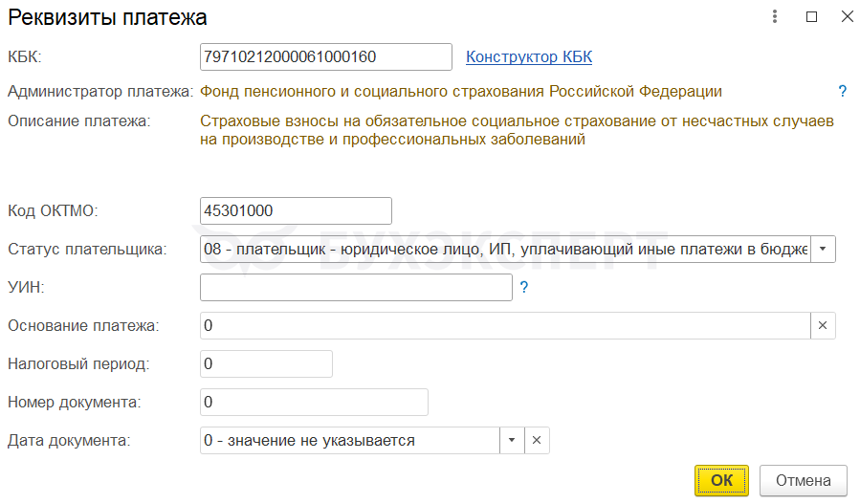
Task: Confirm the payment details with OK
Action: click(x=722, y=480)
